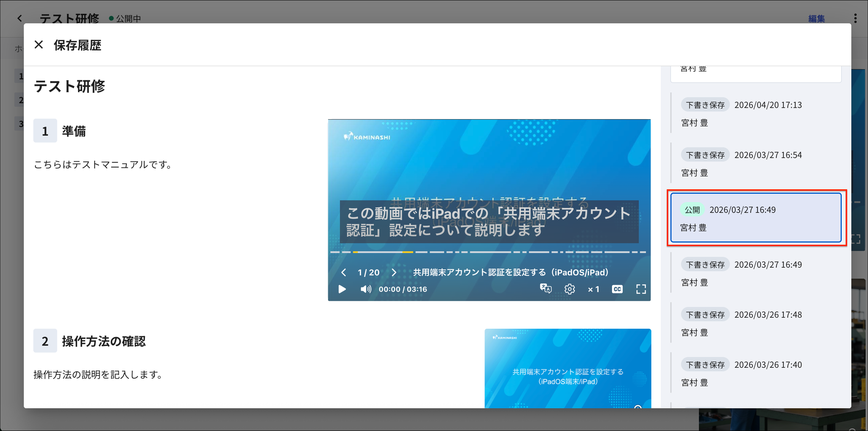Open video settings gear icon
Screen dimensions: 868x431
pos(570,289)
